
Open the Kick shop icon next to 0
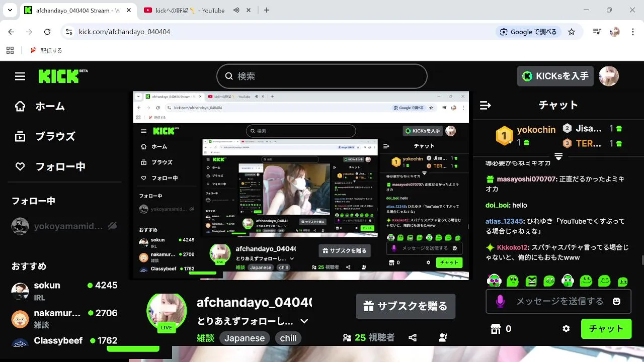click(496, 329)
